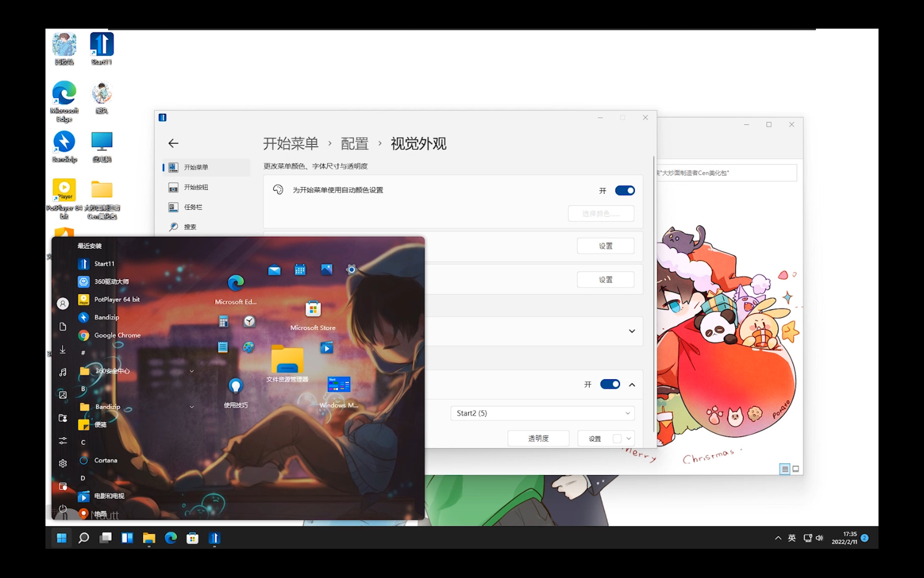Click the 透明度 button

point(538,438)
